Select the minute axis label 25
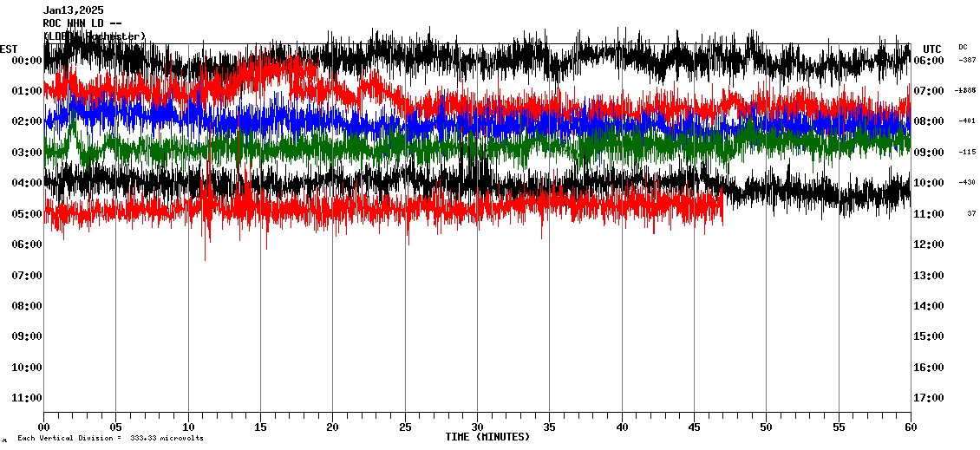This screenshot has width=980, height=450. [405, 427]
